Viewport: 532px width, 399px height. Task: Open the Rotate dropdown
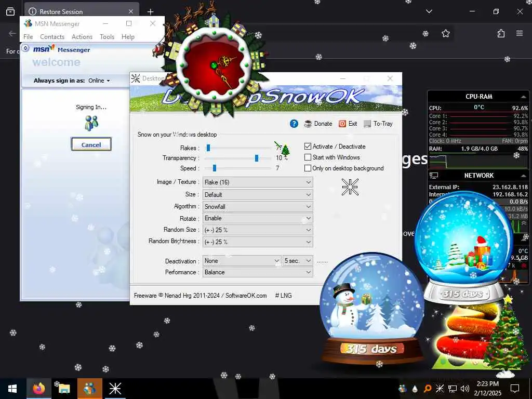coord(258,218)
